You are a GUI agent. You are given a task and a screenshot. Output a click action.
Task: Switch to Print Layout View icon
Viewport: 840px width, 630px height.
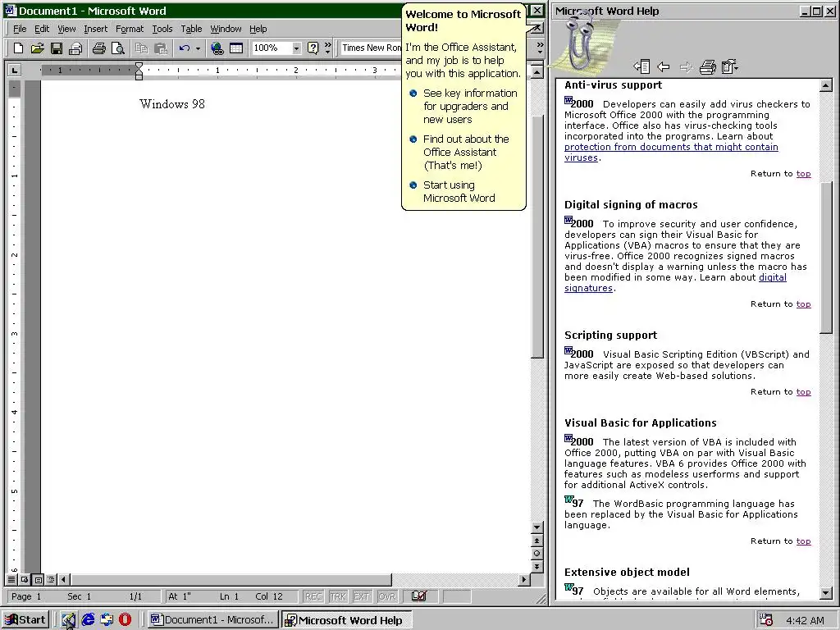coord(38,579)
